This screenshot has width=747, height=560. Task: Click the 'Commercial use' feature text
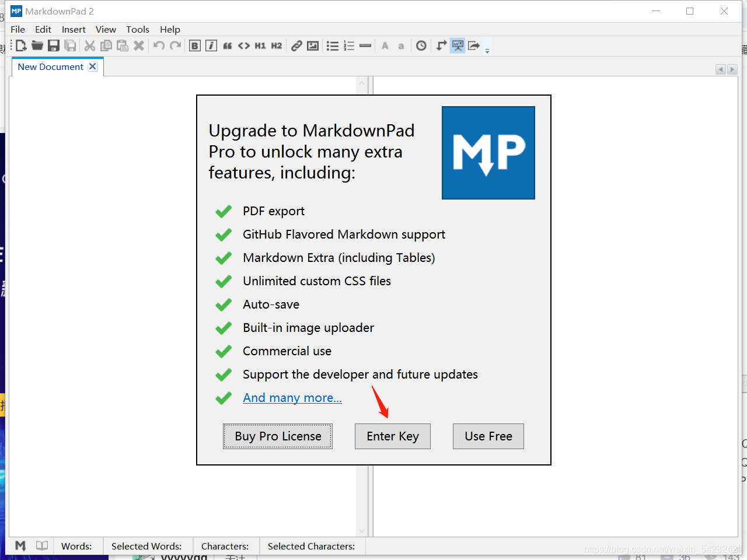pyautogui.click(x=287, y=351)
